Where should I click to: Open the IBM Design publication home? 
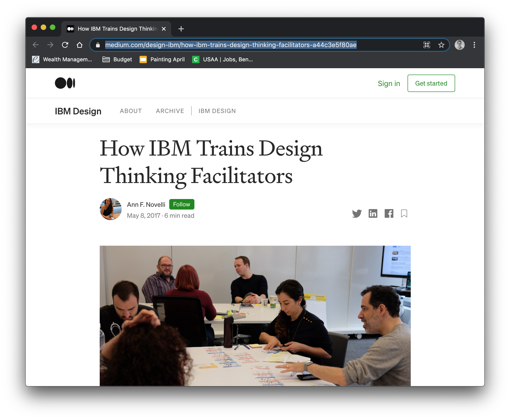78,111
